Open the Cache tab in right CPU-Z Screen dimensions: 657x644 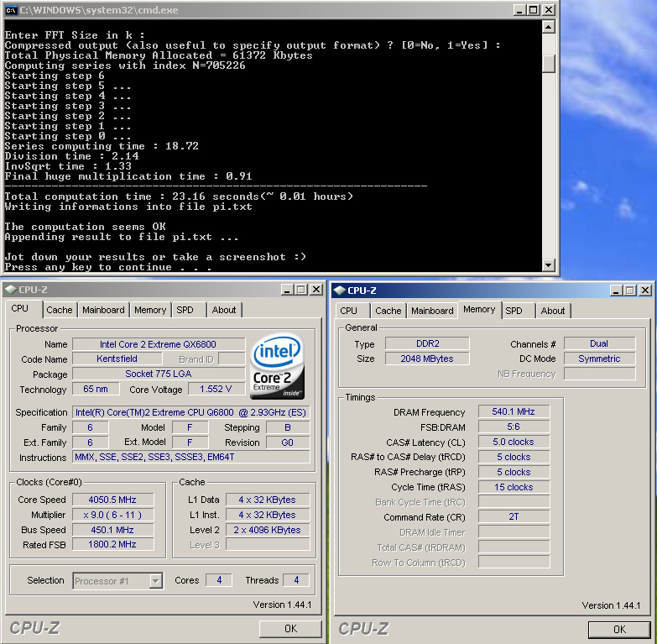(x=388, y=312)
